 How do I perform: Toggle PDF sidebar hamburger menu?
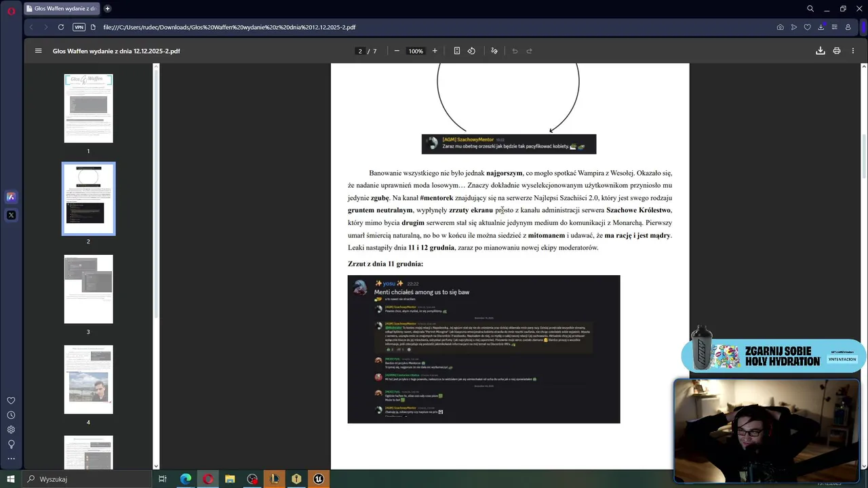(x=38, y=51)
